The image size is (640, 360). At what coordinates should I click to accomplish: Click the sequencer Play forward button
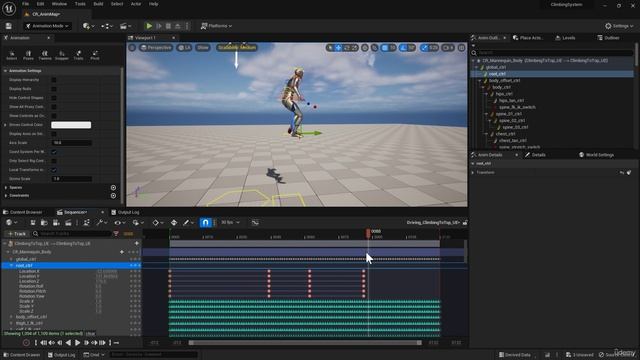[x=77, y=343]
